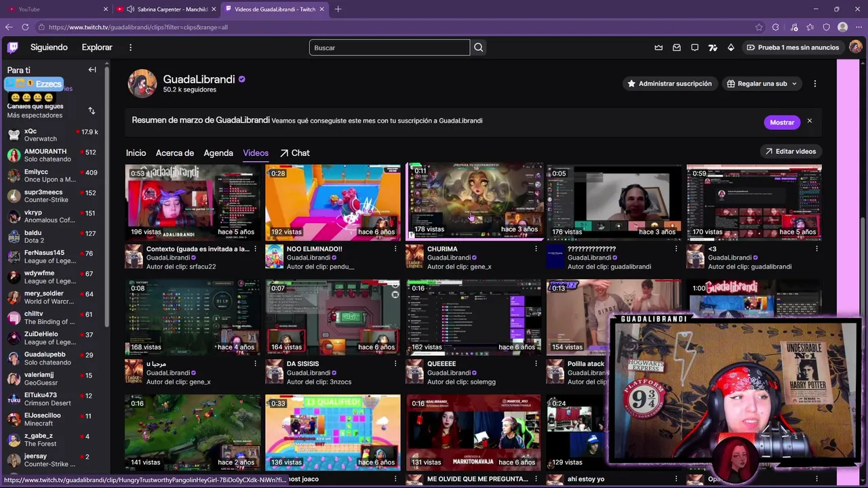Go to Siguiendo page
The width and height of the screenshot is (868, 488).
49,47
